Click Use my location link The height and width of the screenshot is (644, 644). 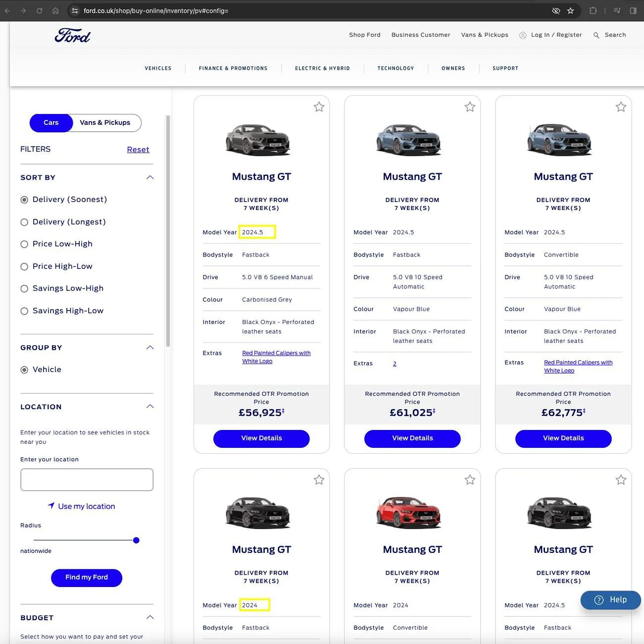click(x=87, y=506)
